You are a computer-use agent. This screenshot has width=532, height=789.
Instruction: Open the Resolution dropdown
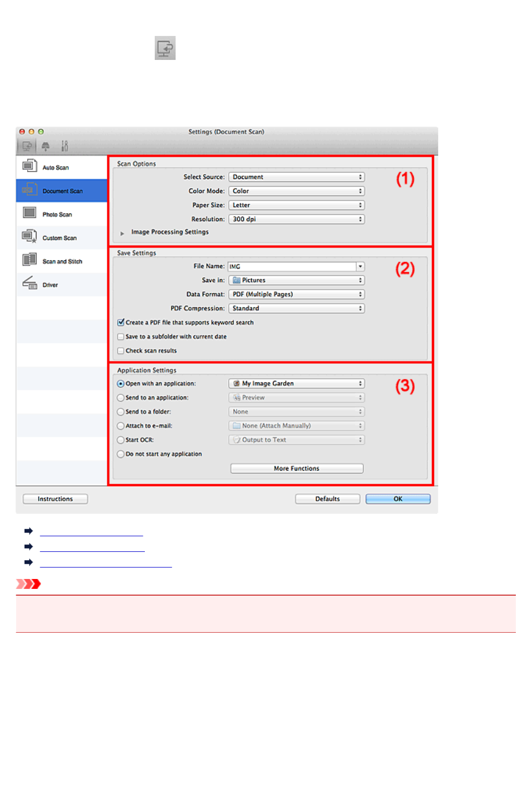[296, 219]
